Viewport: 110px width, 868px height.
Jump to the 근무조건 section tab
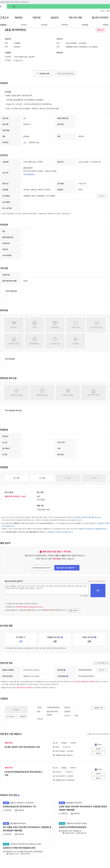[24, 25]
